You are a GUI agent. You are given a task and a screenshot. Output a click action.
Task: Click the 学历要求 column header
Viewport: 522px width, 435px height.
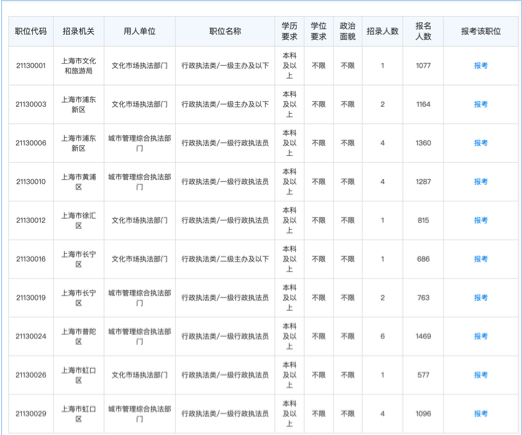coord(289,31)
